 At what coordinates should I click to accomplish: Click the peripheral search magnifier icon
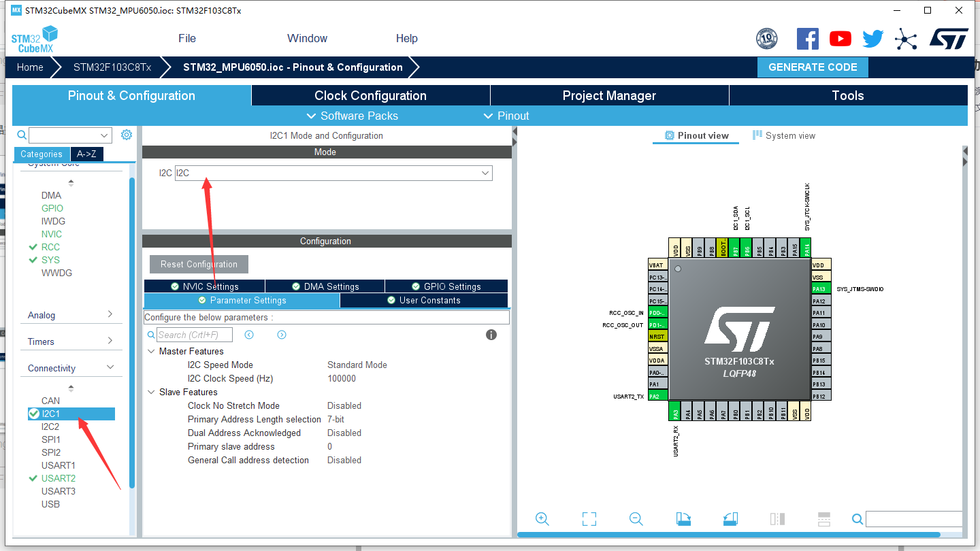[22, 135]
